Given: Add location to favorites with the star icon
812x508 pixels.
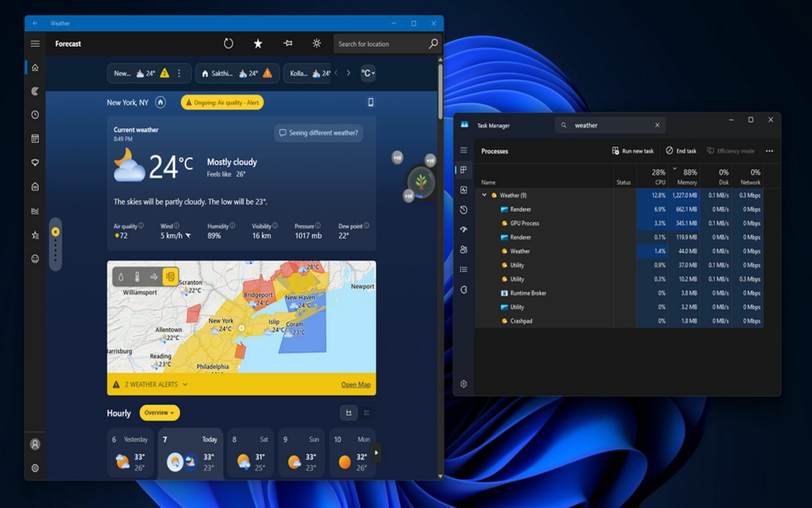Looking at the screenshot, I should pos(258,43).
